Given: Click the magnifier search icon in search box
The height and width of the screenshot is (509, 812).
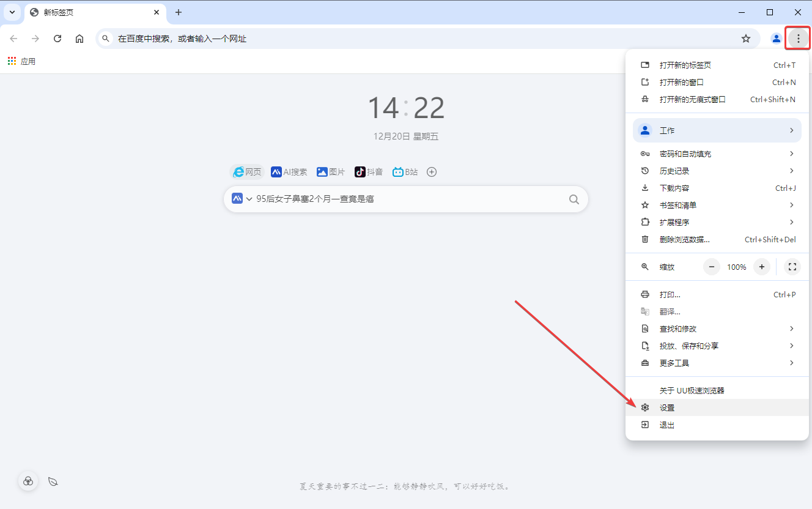Looking at the screenshot, I should tap(574, 199).
